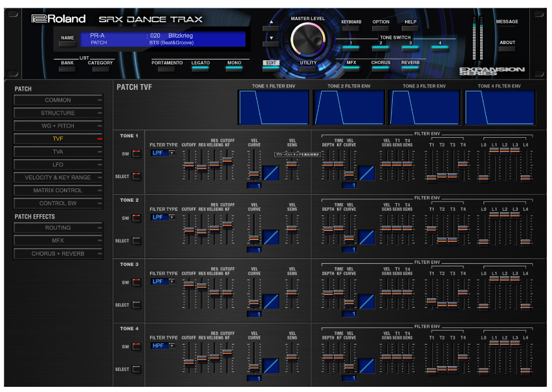Toggle Tone 4 SW switch
Image resolution: width=552 pixels, height=392 pixels.
pyautogui.click(x=137, y=347)
